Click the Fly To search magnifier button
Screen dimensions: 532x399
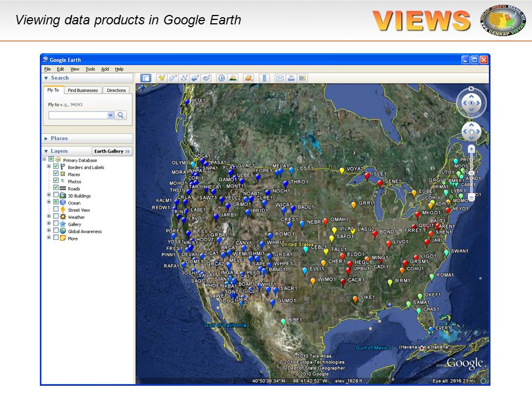tap(121, 115)
